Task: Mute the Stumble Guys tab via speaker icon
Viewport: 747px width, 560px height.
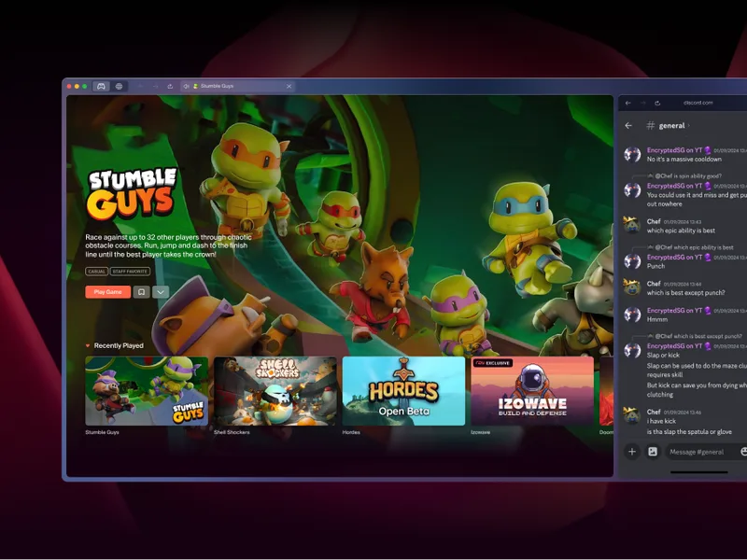Action: pos(186,86)
